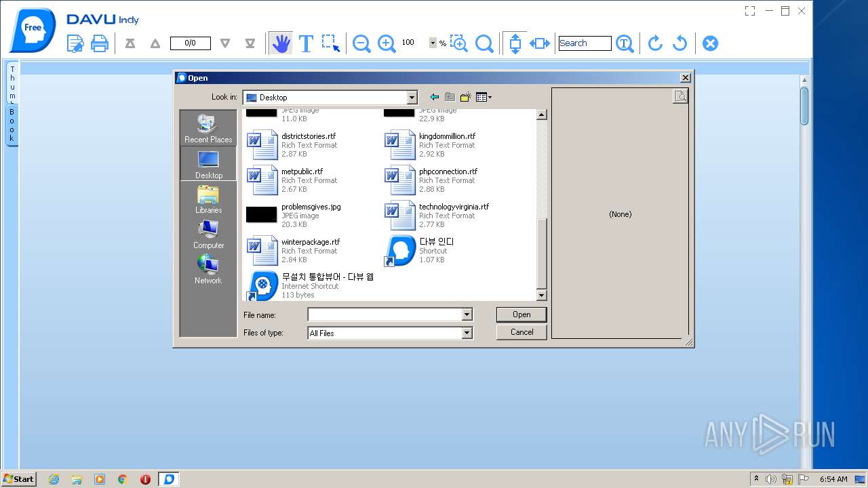Click the zoom out magnifier icon

click(361, 43)
